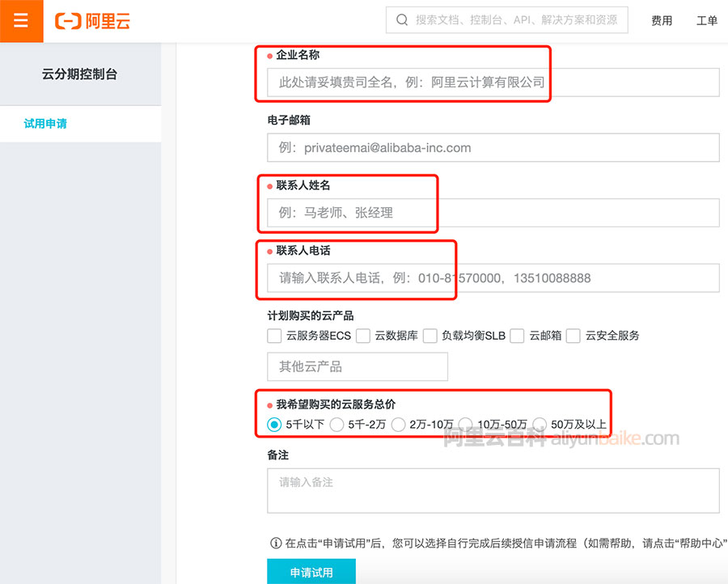
Task: Click the 电子邮箱 input field
Action: pos(493,148)
